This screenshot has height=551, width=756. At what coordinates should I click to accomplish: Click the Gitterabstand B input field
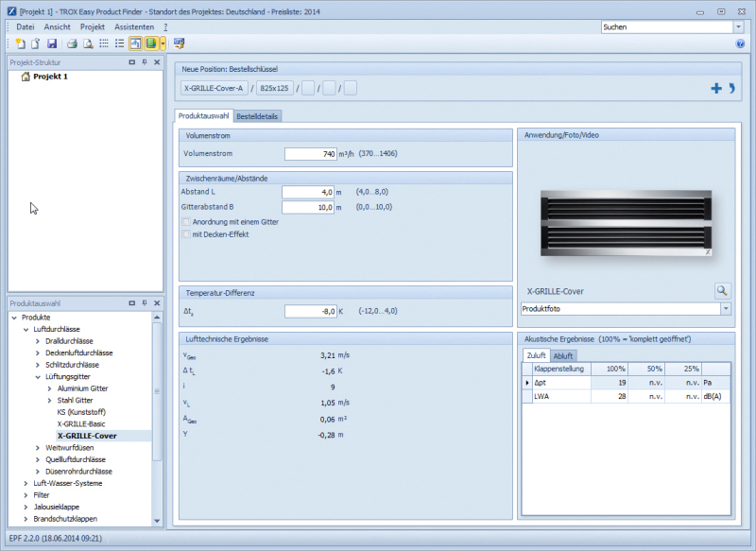[x=308, y=207]
